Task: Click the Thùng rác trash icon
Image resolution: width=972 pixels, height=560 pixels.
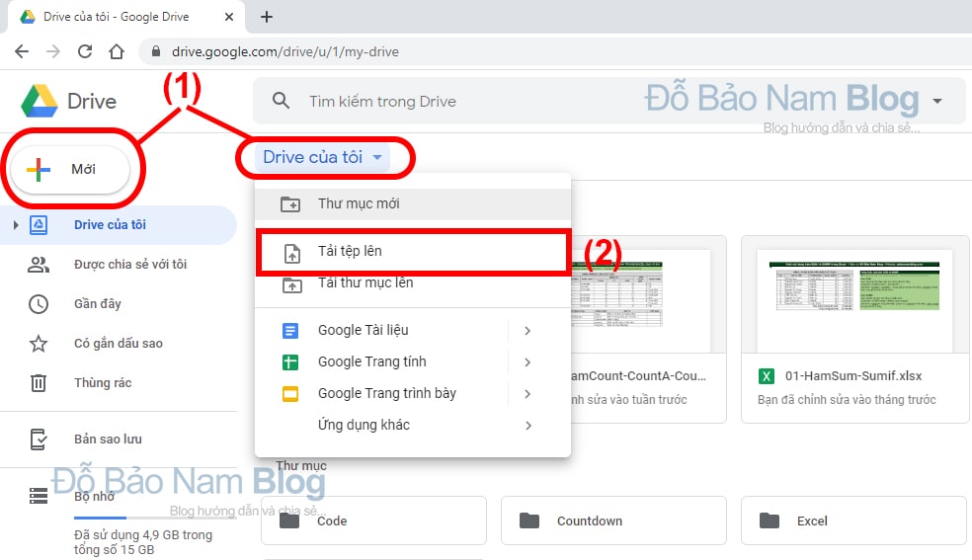Action: point(39,383)
